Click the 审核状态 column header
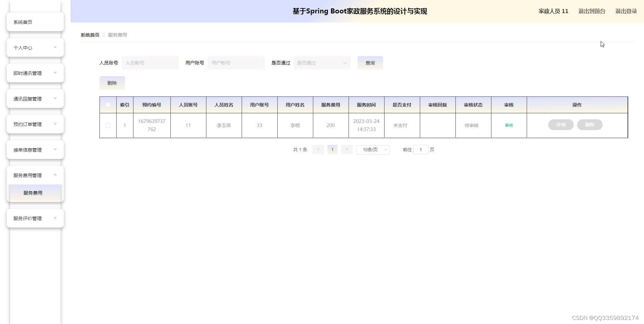Image resolution: width=644 pixels, height=324 pixels. tap(473, 105)
